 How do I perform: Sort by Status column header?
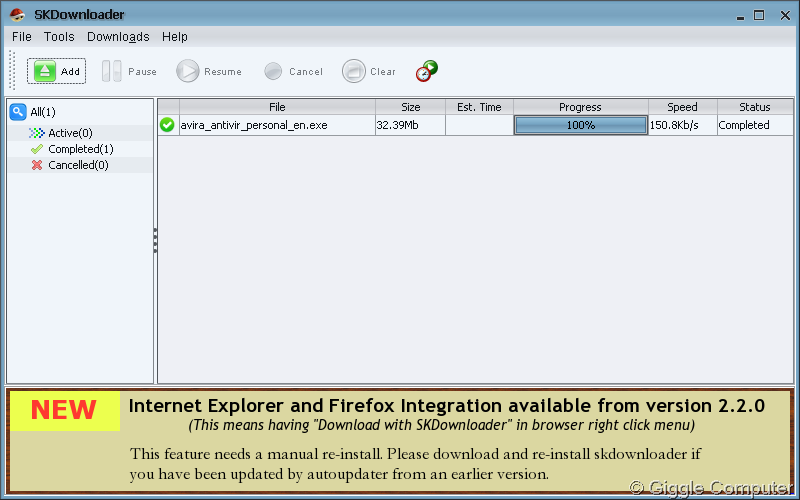click(x=755, y=107)
